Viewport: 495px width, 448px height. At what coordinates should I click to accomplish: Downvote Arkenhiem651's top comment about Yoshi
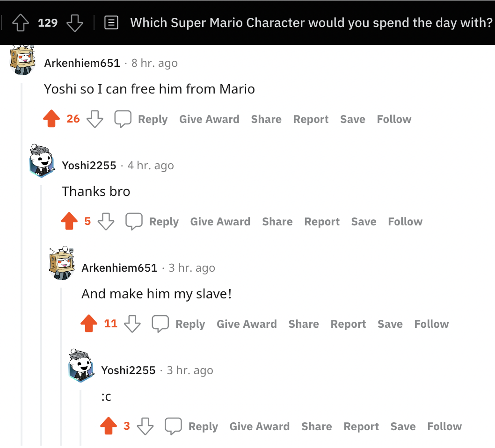coord(95,119)
